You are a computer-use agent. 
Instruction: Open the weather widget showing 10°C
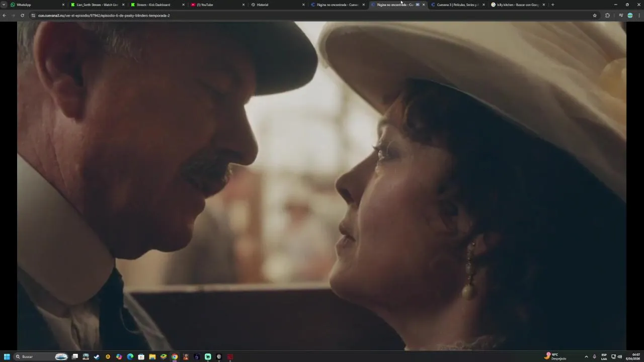pyautogui.click(x=556, y=356)
